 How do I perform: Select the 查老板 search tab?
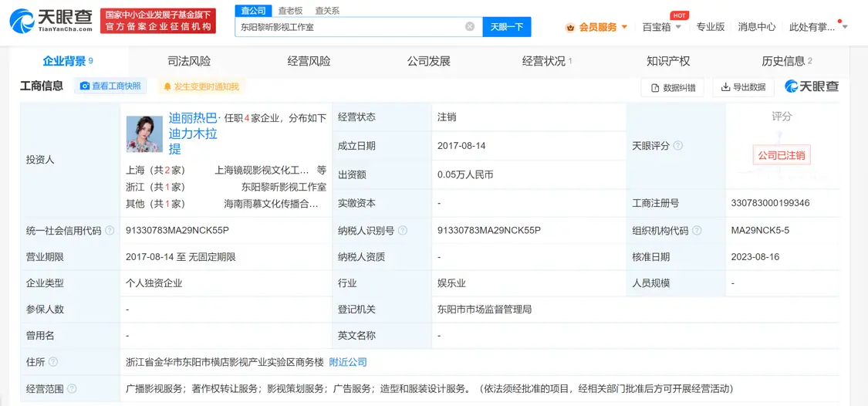[290, 11]
